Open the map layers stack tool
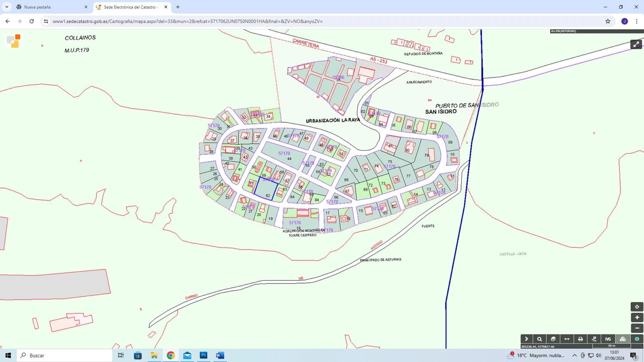The height and width of the screenshot is (362, 644). coord(553,339)
